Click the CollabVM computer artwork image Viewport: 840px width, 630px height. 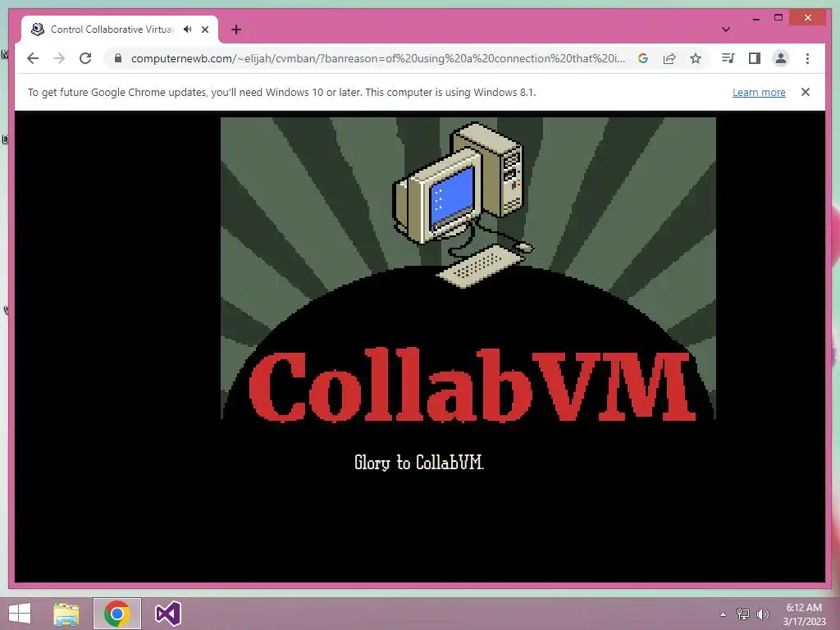tap(468, 268)
